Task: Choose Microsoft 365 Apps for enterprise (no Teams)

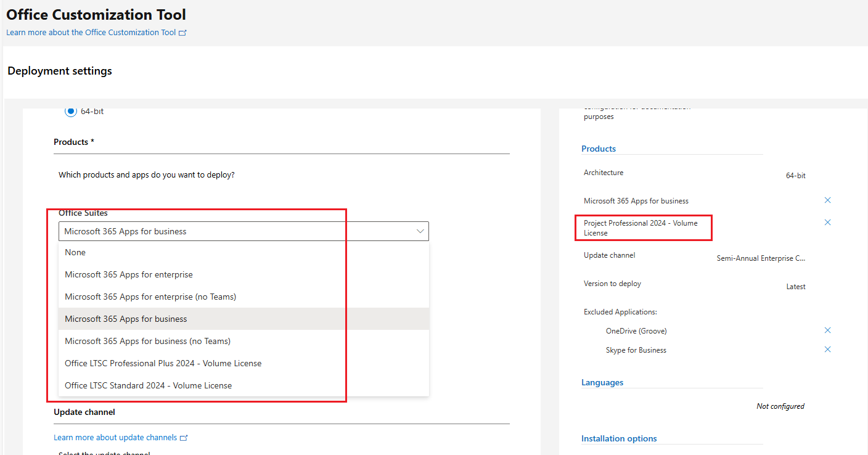Action: coord(244,297)
